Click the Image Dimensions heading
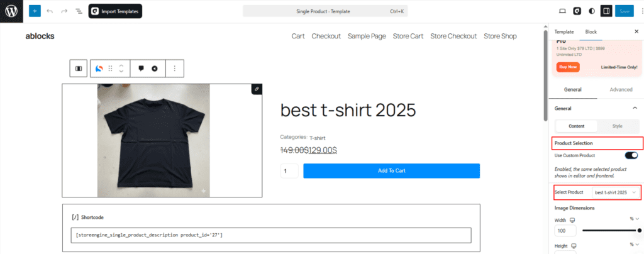The height and width of the screenshot is (254, 644). [x=574, y=208]
